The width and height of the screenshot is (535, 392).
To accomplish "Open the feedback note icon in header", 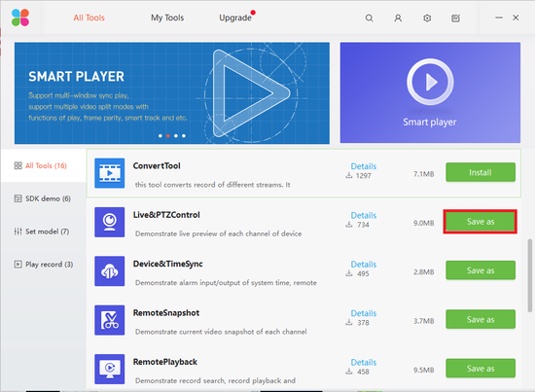I will coord(456,18).
